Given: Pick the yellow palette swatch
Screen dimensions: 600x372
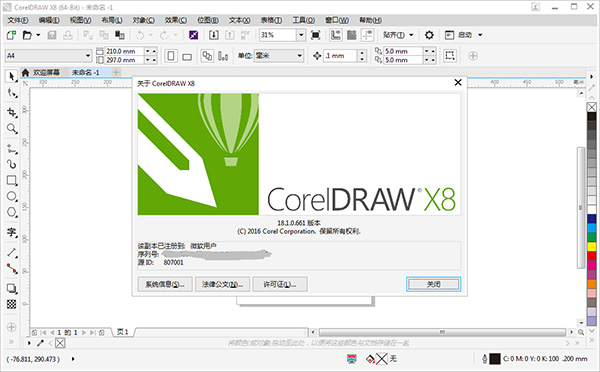Looking at the screenshot, I should (592, 246).
